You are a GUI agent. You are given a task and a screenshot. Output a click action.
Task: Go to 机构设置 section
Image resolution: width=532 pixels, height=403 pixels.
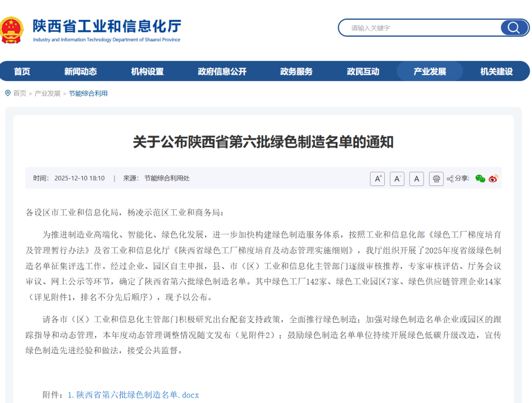click(147, 71)
